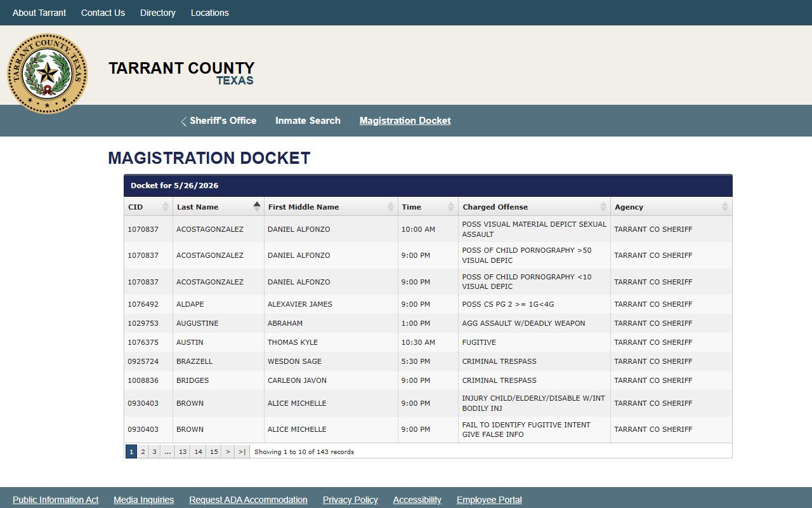Go back to Sheriff's Office page
Viewport: 812px width, 508px height.
point(219,121)
